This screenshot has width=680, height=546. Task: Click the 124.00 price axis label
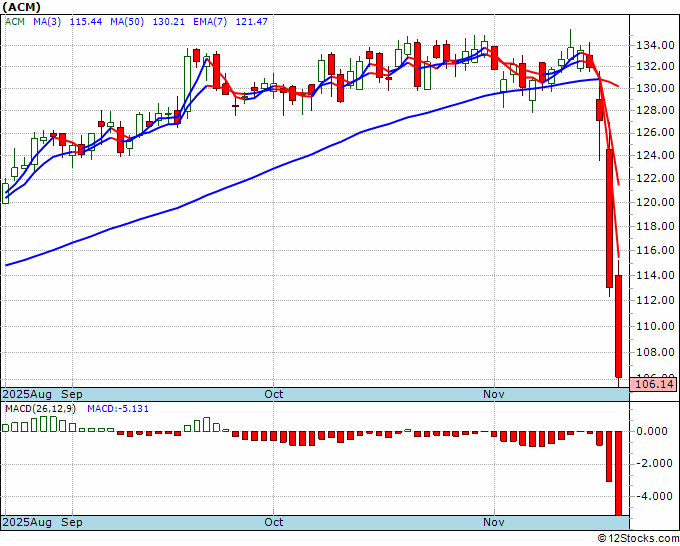point(655,155)
